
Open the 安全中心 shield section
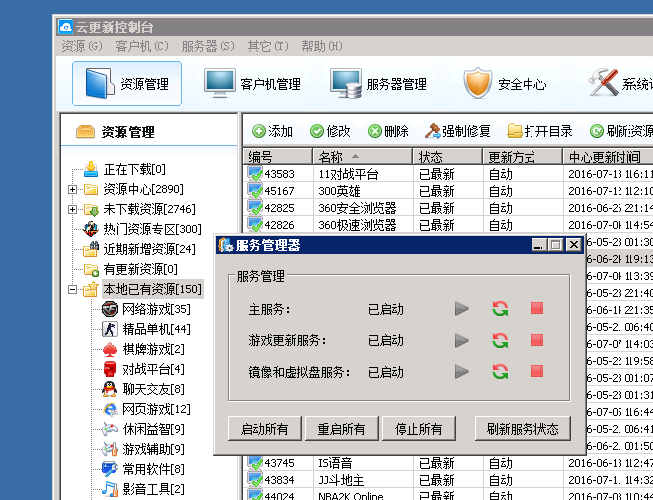(x=505, y=84)
